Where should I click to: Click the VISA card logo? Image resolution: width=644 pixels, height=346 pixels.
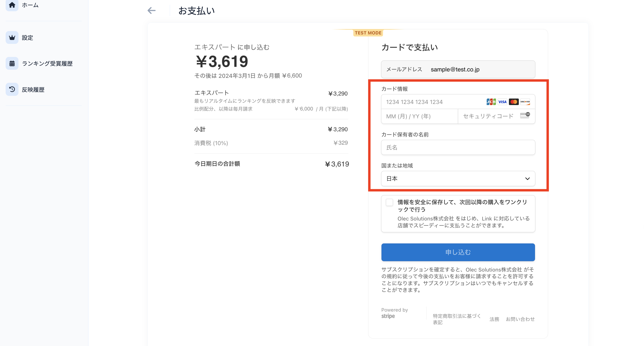(502, 102)
